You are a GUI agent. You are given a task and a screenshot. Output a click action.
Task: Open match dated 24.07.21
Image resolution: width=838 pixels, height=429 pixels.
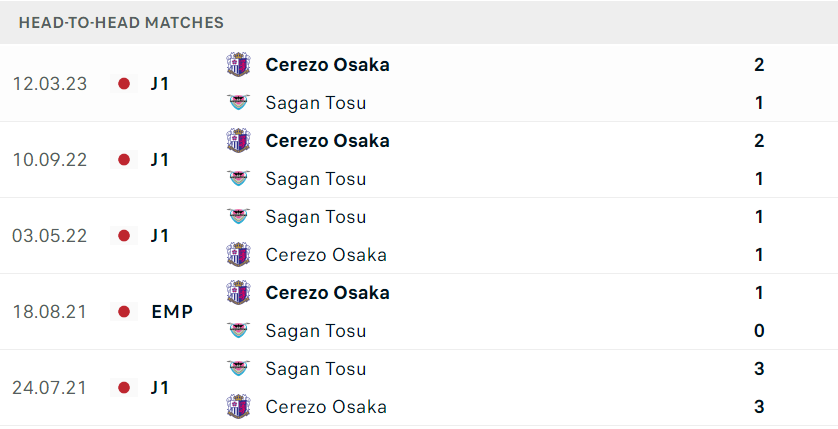pos(419,388)
